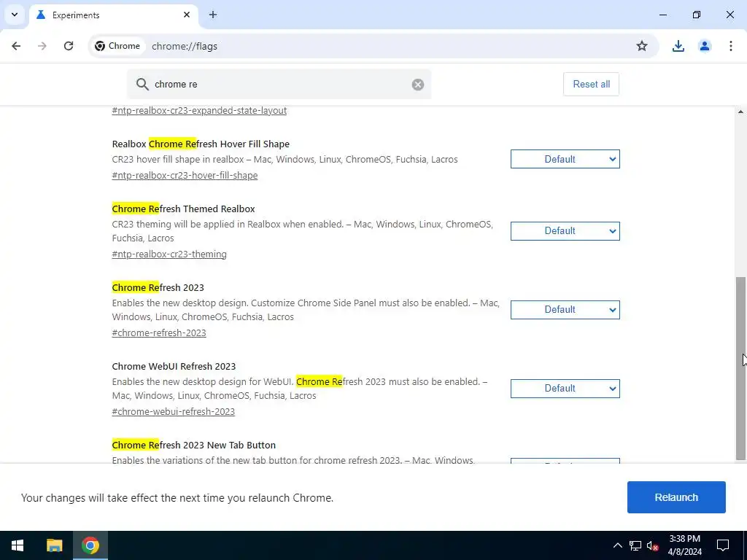Screen dimensions: 747x560
Task: Open #ntp-realbox-cr23-theming link
Action: (x=169, y=254)
